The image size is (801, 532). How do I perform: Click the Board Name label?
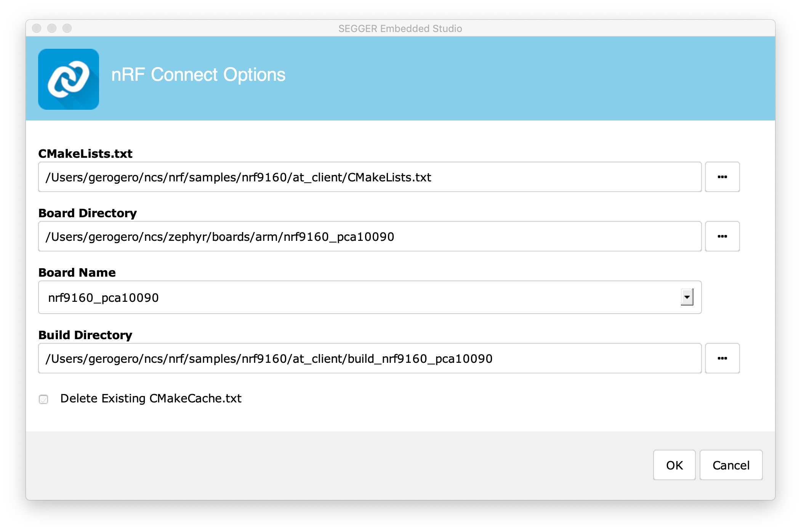pyautogui.click(x=77, y=272)
